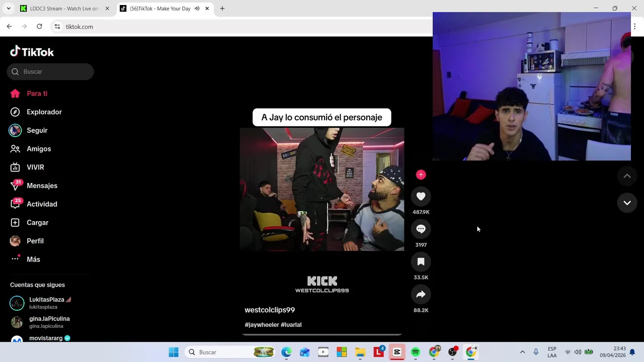
Task: Go to next video with down chevron
Action: pos(627,203)
